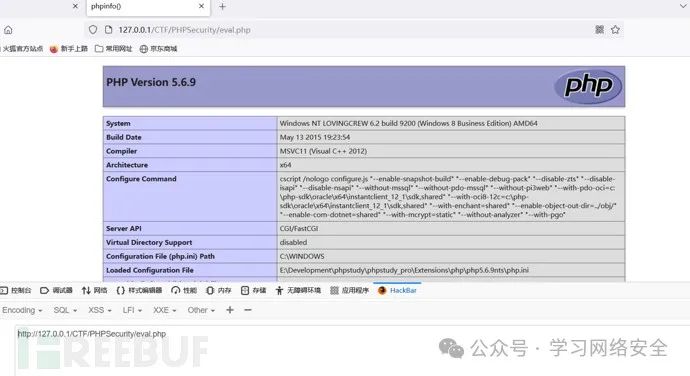
Task: Click the Configure Command label
Action: click(141, 179)
